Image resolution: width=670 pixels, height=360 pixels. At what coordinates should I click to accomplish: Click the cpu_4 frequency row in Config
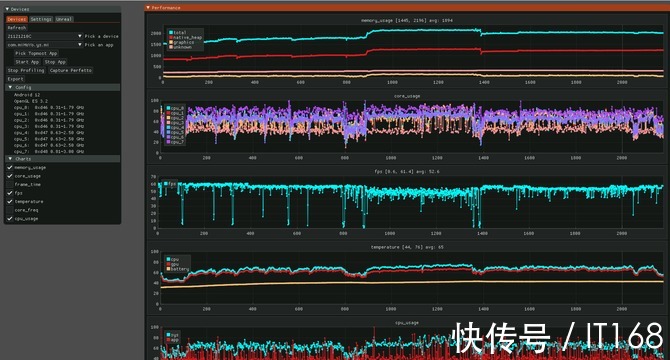click(49, 133)
